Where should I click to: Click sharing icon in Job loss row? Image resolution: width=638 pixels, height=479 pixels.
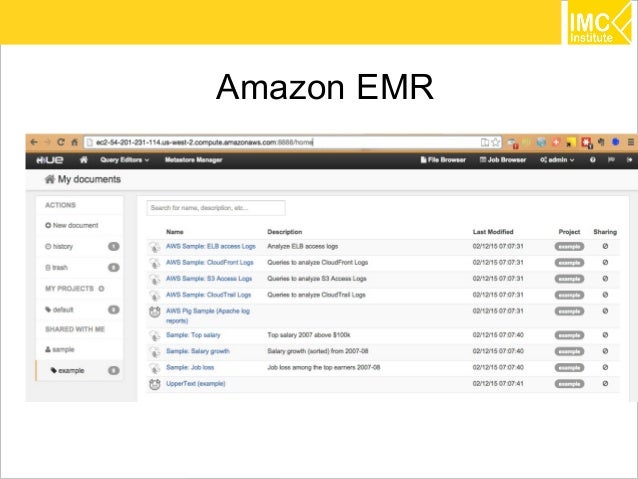coord(605,367)
